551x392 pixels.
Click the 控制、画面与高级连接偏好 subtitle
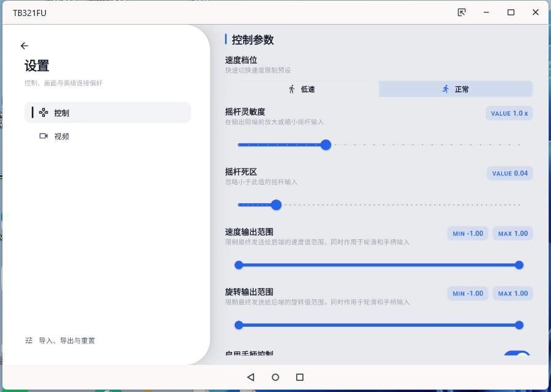point(63,83)
